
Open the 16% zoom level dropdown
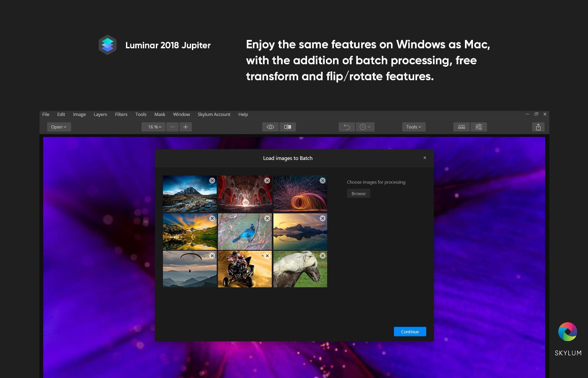pos(154,127)
